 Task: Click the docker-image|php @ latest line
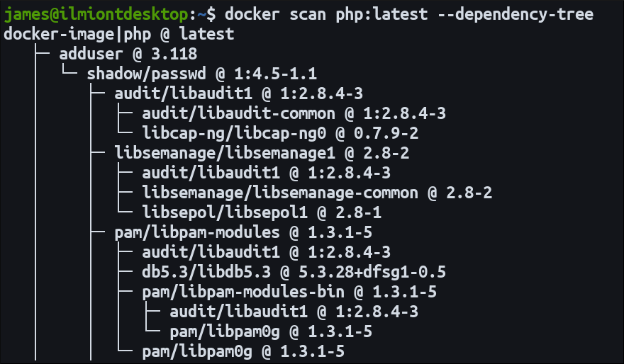coord(118,34)
